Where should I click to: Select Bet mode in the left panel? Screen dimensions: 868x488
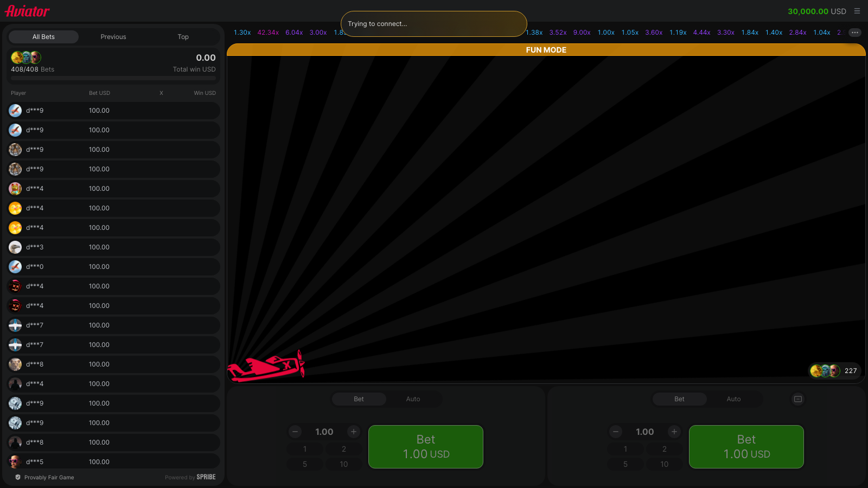359,399
